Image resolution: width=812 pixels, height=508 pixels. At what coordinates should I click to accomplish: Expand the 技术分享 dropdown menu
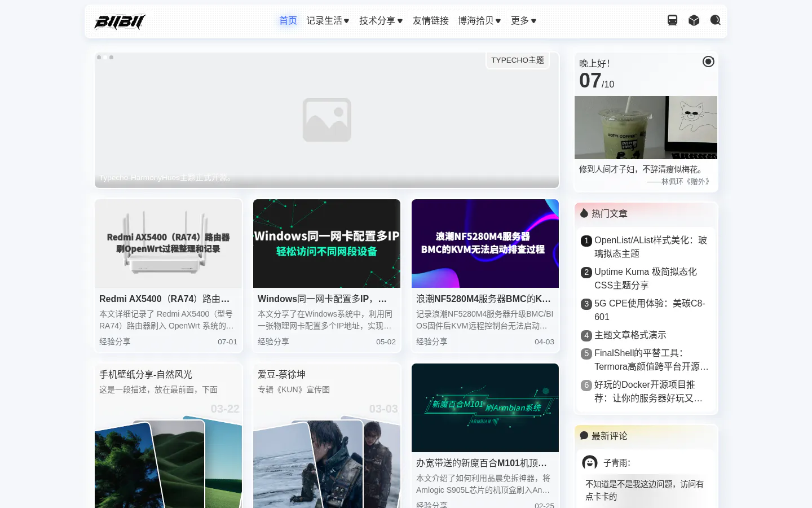tap(381, 21)
